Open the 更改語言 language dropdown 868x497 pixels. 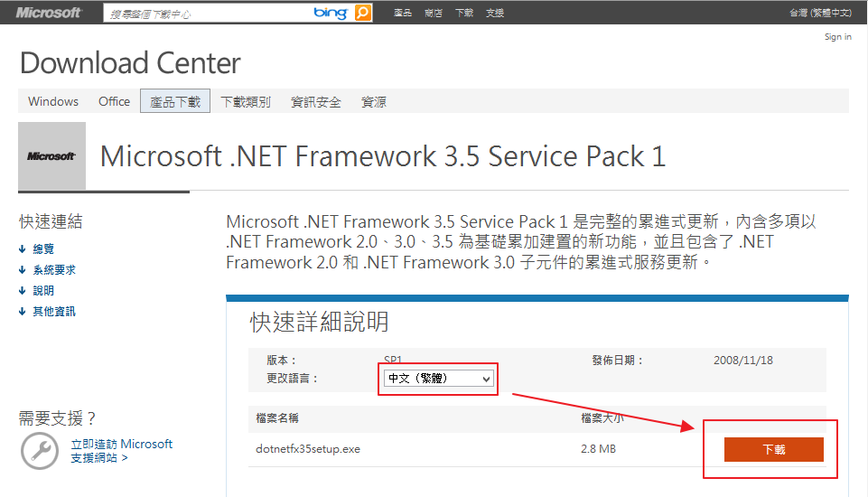438,379
